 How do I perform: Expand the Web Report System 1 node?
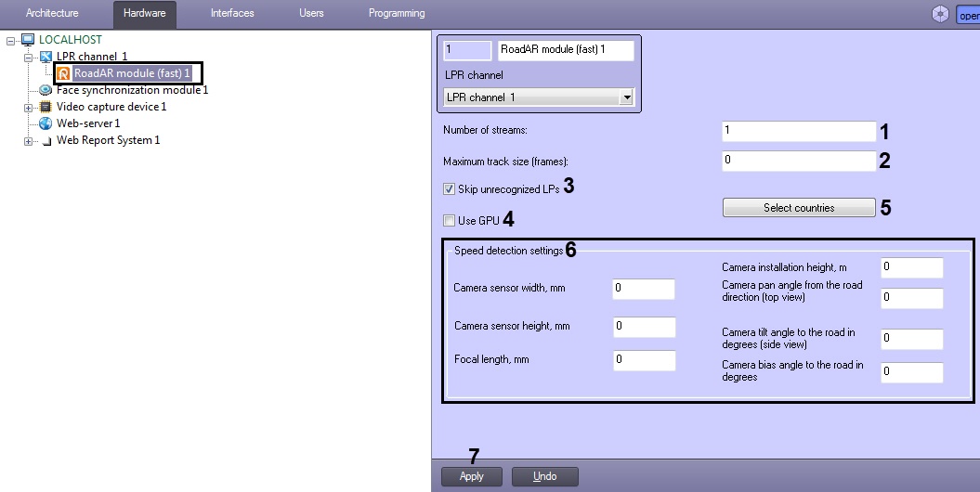click(x=28, y=142)
